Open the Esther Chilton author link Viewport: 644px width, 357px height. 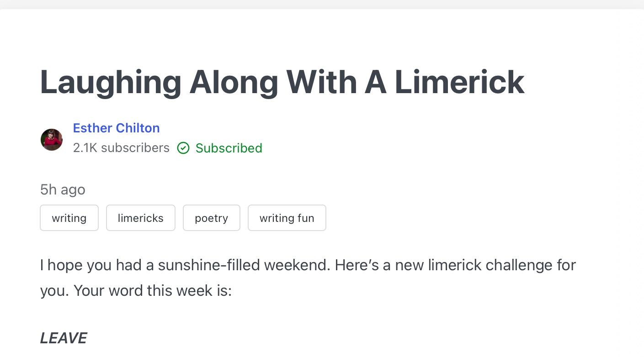click(116, 128)
